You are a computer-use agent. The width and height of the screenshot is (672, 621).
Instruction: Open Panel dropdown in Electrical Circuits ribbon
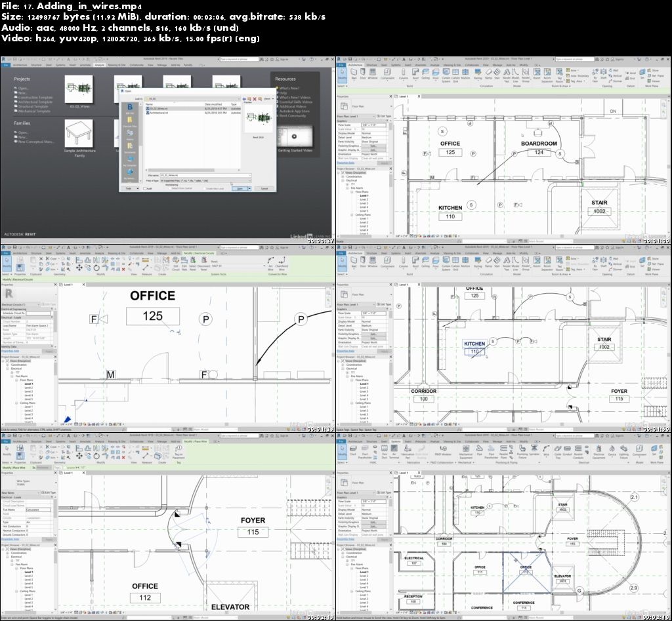tap(238, 266)
